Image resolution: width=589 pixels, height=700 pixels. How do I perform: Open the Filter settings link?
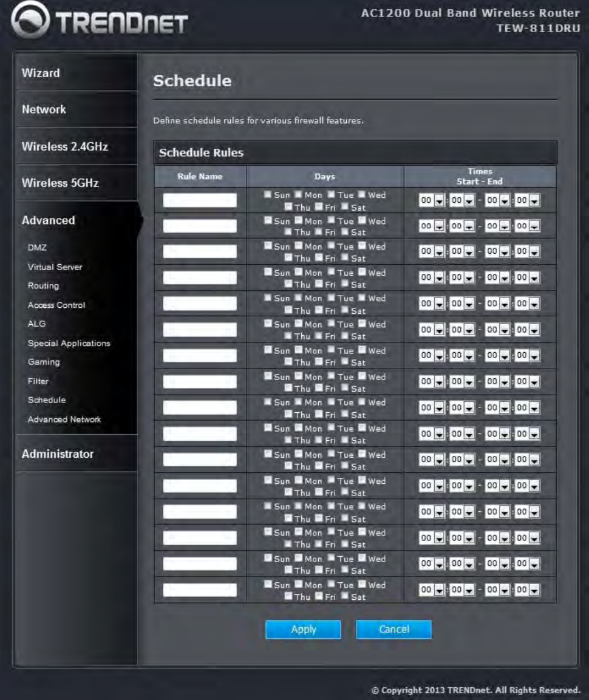click(x=38, y=381)
